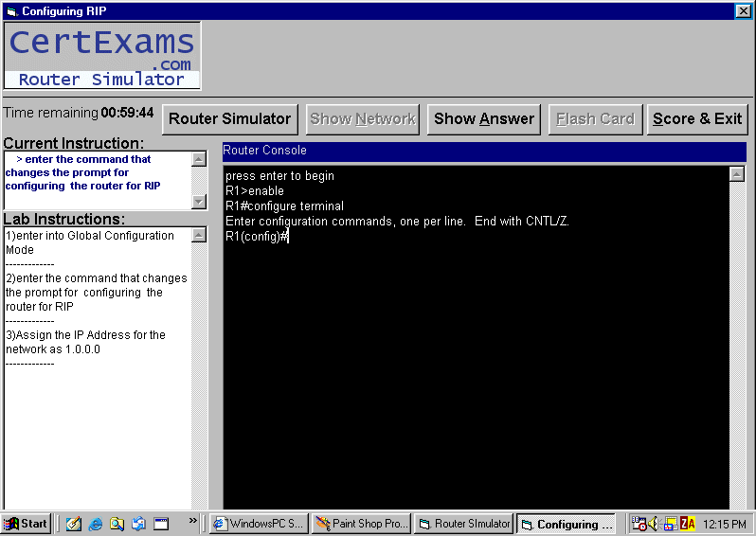Switch to Router Simulator taskbar window

pos(464,524)
